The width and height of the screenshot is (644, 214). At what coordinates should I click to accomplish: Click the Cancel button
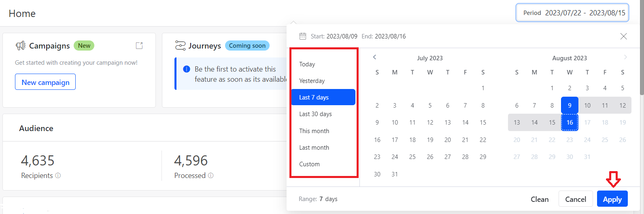coord(576,199)
